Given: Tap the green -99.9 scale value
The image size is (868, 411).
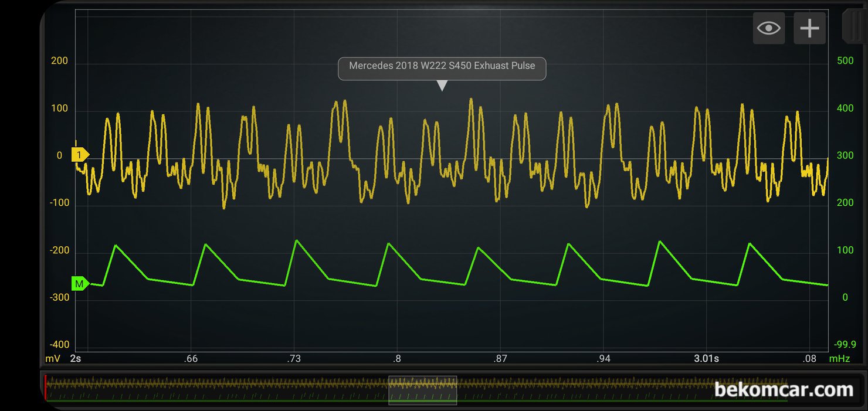Looking at the screenshot, I should 845,344.
